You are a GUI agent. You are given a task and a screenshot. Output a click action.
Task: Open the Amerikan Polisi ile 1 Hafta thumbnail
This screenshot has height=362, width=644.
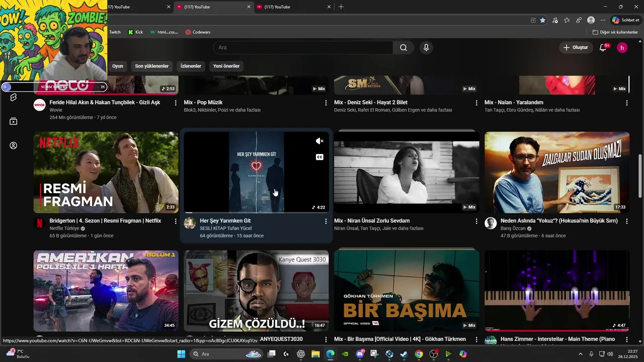[x=106, y=291]
